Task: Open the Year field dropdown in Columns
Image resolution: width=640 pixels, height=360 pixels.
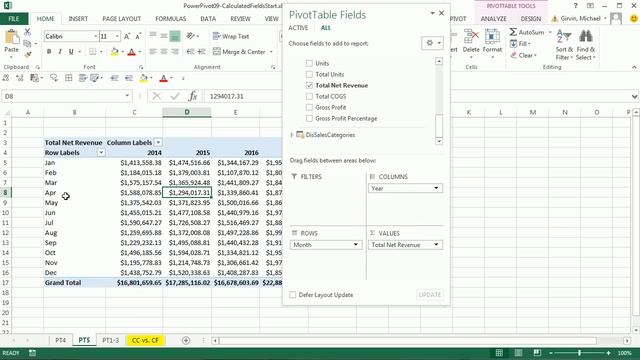Action: (x=436, y=188)
